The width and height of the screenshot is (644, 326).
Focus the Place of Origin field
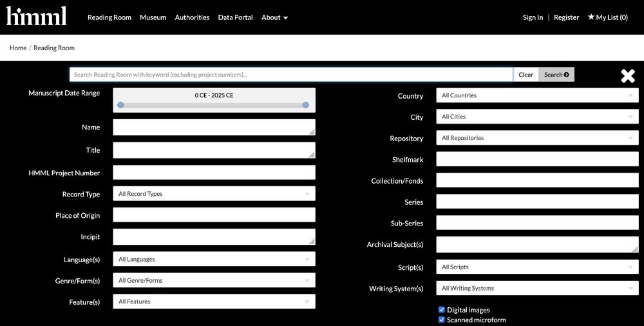pyautogui.click(x=214, y=215)
